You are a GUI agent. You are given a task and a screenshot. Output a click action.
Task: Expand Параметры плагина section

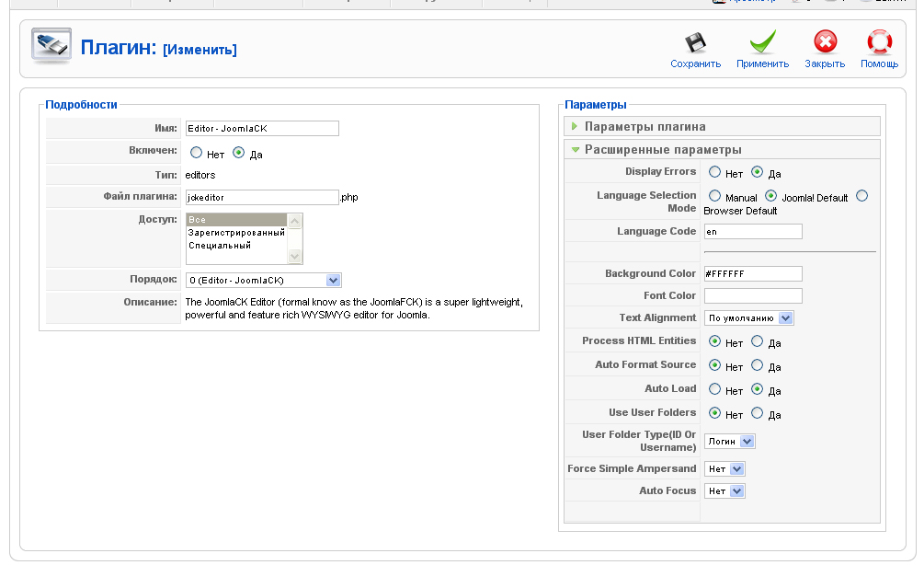click(722, 126)
